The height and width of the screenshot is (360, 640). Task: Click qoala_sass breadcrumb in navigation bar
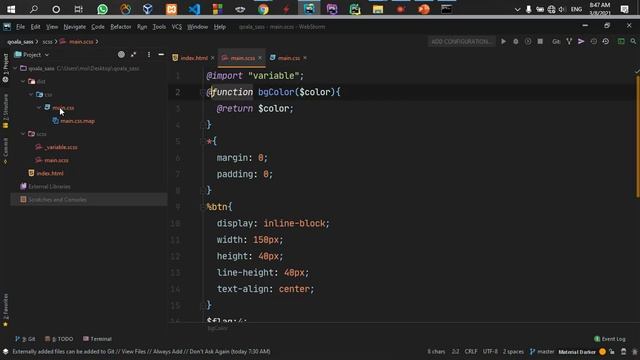click(20, 42)
